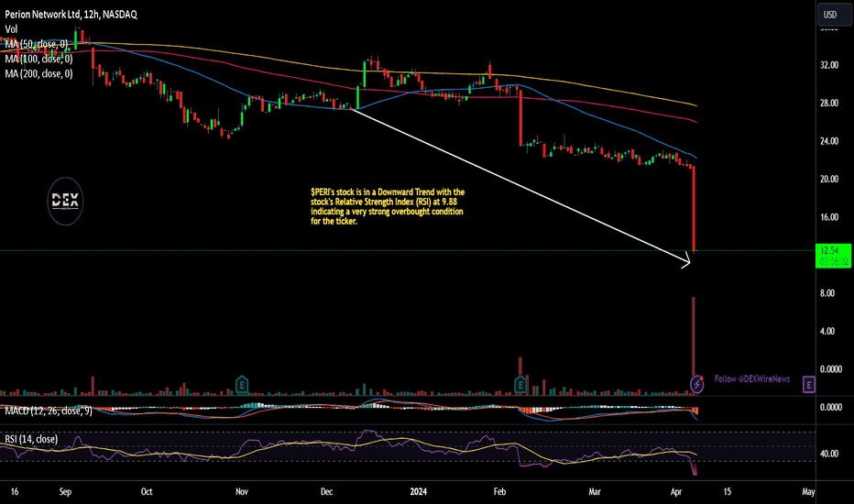Click the 24.00 price axis label
Image resolution: width=854 pixels, height=504 pixels.
click(x=829, y=141)
